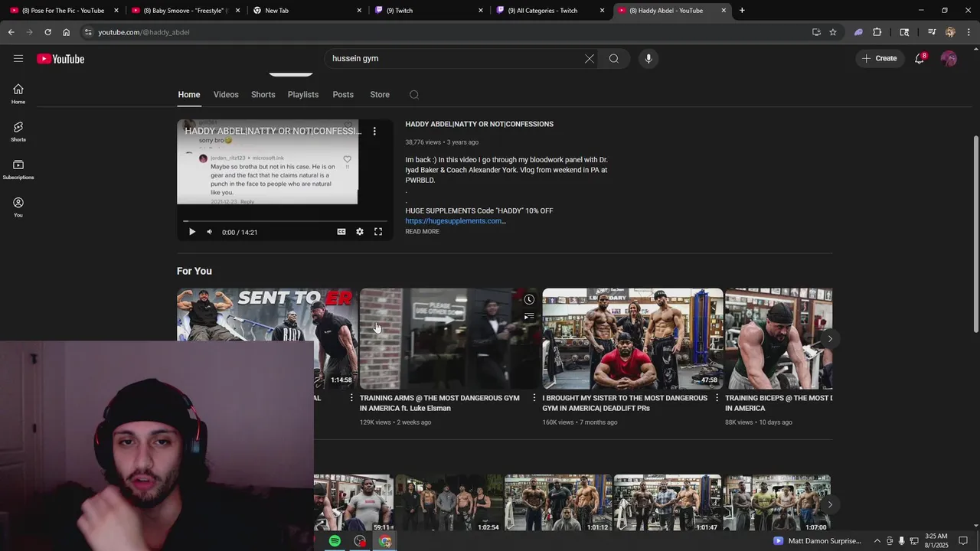This screenshot has height=551, width=980.
Task: Open Chrome's three-dot menu
Action: tap(969, 32)
